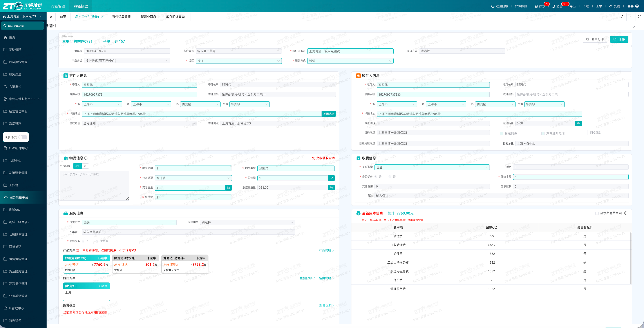Toggle the 预发环境 switch

pyautogui.click(x=23, y=137)
